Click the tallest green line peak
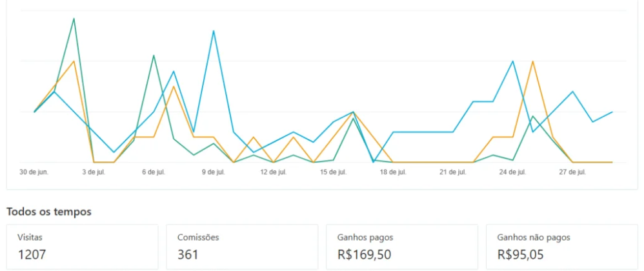Viewport: 644px width, 271px height. [74, 19]
